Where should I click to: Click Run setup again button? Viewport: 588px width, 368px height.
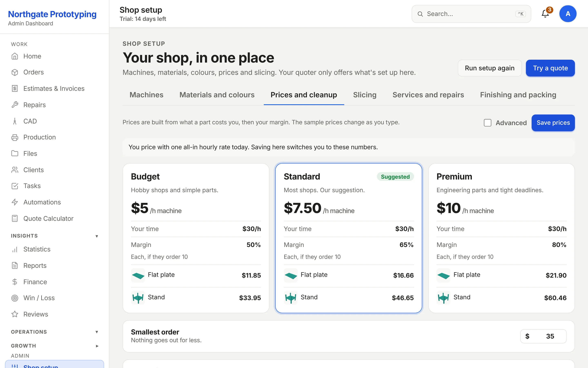click(x=490, y=68)
